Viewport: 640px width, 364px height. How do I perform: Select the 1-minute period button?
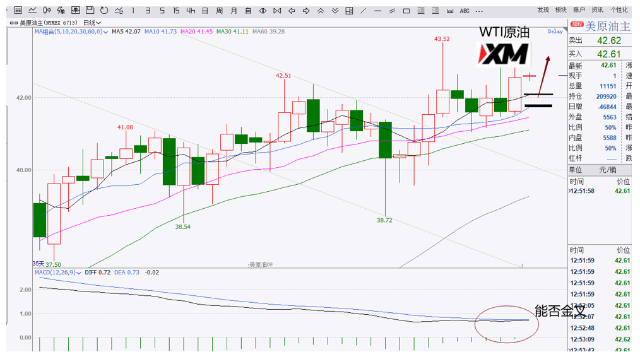tap(133, 11)
